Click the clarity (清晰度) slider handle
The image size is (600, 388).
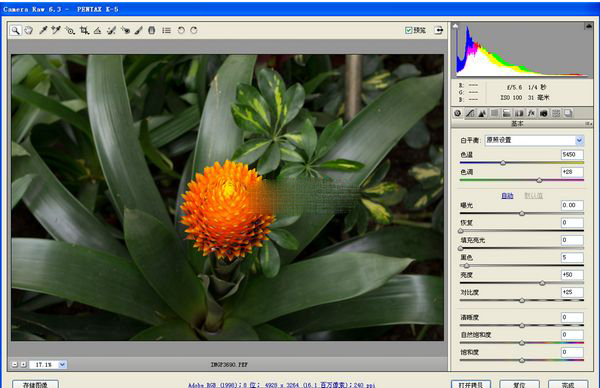point(522,326)
